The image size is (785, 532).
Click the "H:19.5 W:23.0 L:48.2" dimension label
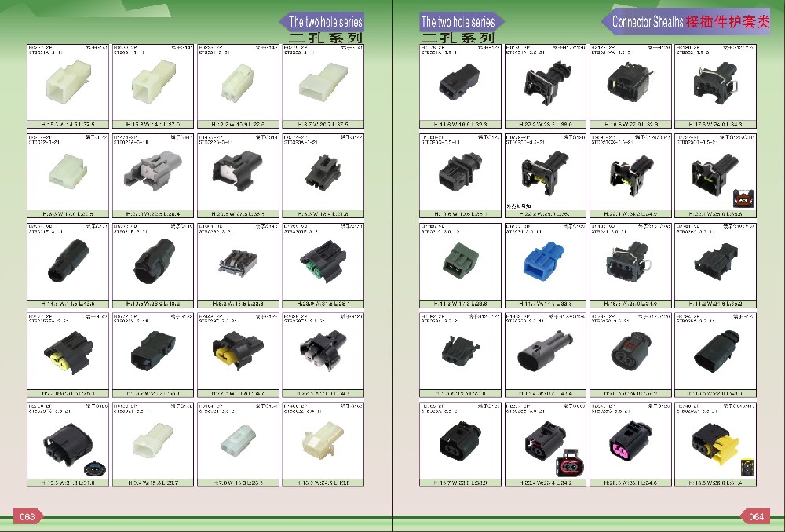tap(153, 304)
